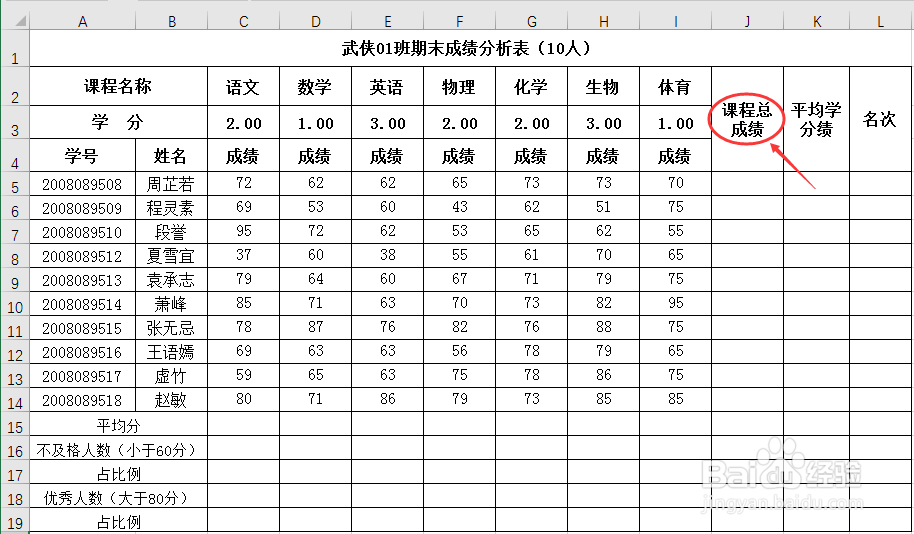This screenshot has width=914, height=534.
Task: Click the 学号 header cell
Action: (82, 156)
